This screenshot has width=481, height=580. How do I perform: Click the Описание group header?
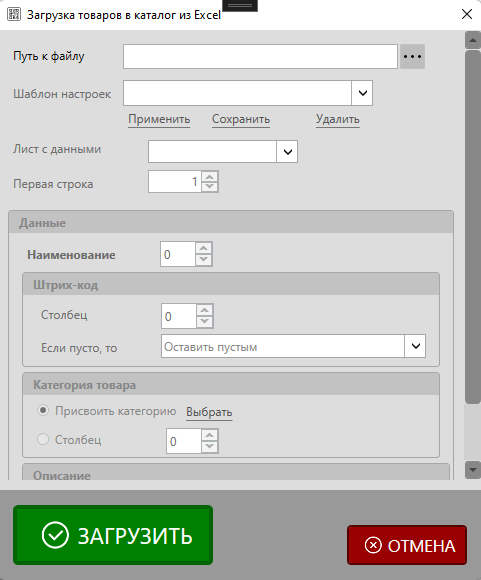click(236, 472)
